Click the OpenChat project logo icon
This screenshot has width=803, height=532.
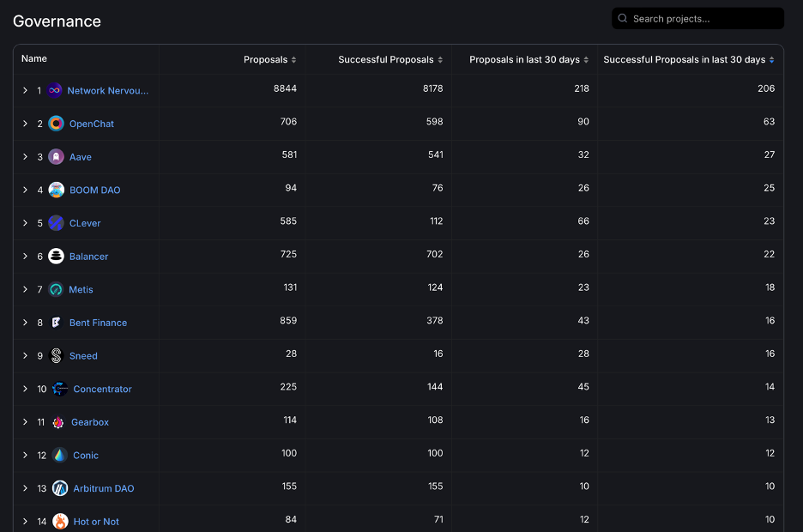[x=56, y=124]
